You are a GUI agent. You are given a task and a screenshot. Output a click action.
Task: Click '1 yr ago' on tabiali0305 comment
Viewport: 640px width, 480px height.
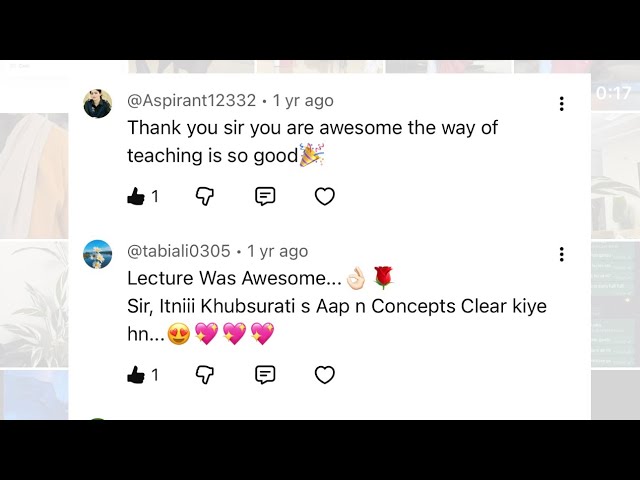278,251
